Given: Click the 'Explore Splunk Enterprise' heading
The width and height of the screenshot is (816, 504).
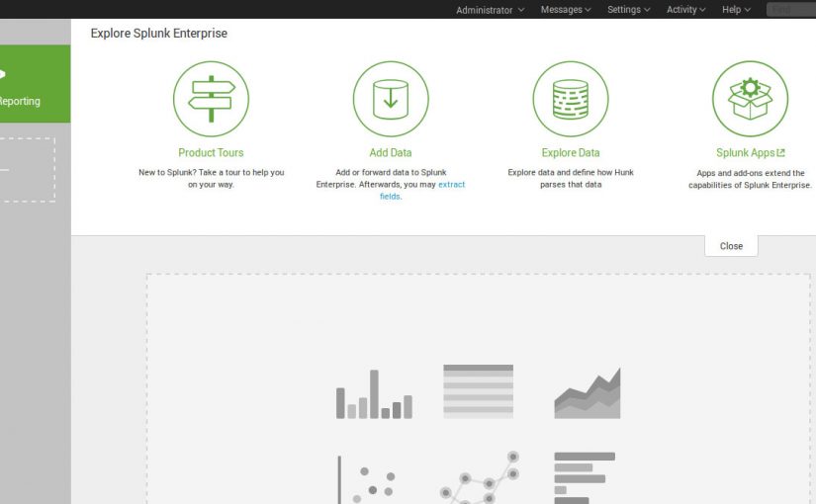Looking at the screenshot, I should click(158, 34).
